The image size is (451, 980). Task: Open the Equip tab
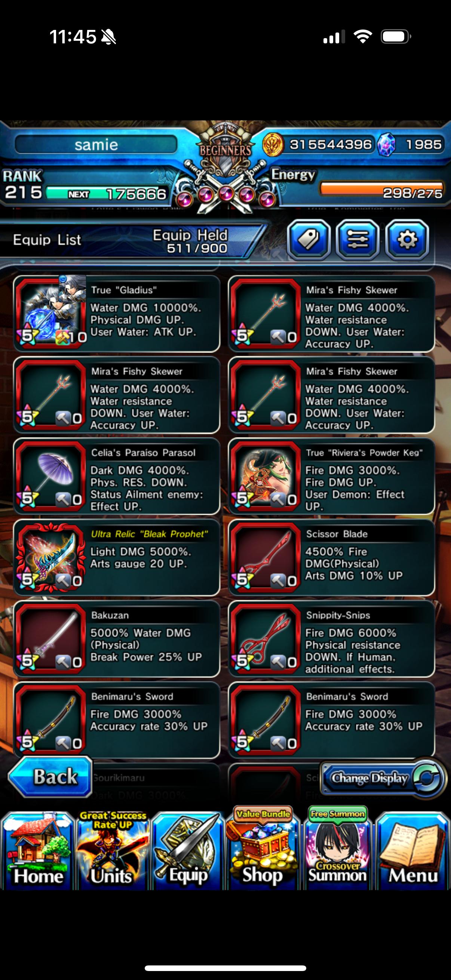(188, 851)
